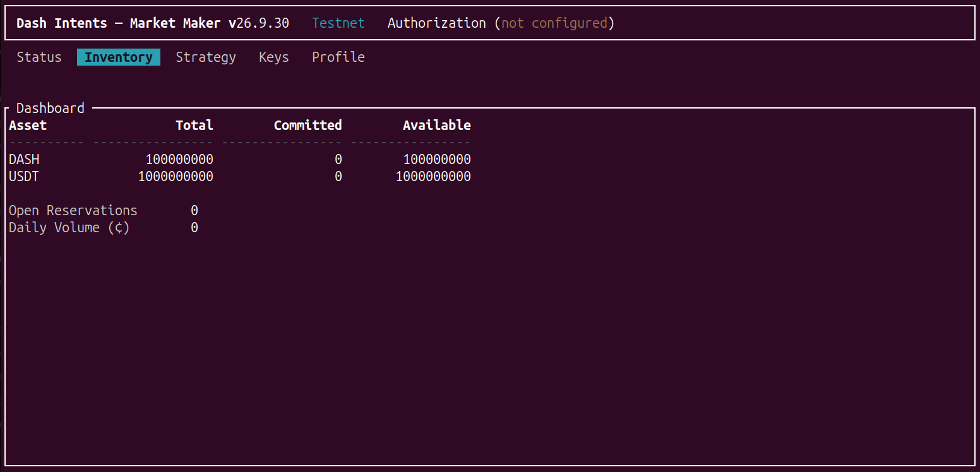Click the Open Reservations value 0
This screenshot has height=472, width=980.
tap(194, 211)
